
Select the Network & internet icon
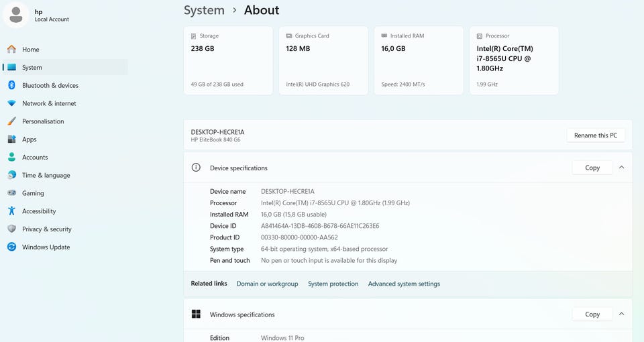11,103
